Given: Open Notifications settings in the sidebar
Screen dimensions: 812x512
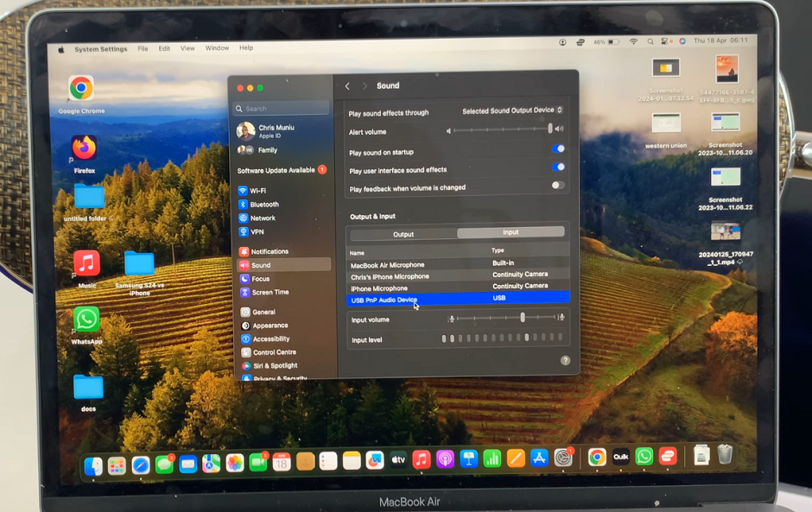Looking at the screenshot, I should click(263, 251).
